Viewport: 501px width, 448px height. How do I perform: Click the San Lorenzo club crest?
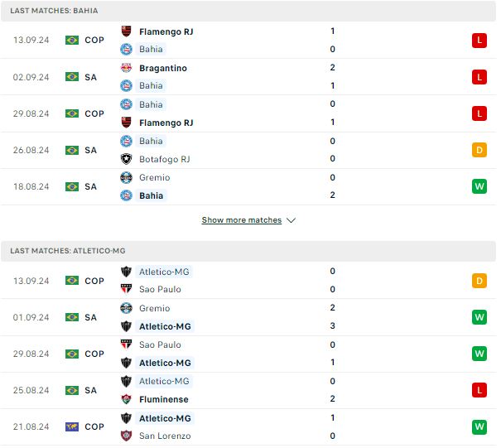click(x=126, y=436)
